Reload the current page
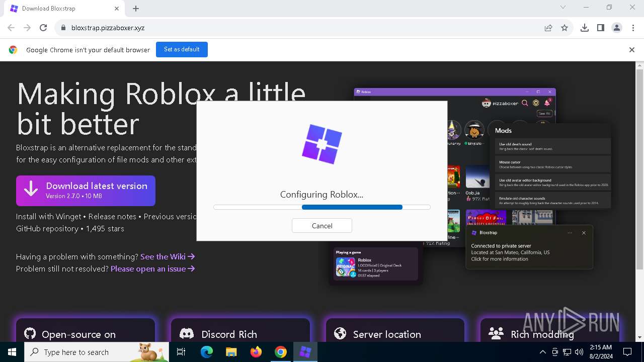This screenshot has width=644, height=362. pyautogui.click(x=43, y=28)
